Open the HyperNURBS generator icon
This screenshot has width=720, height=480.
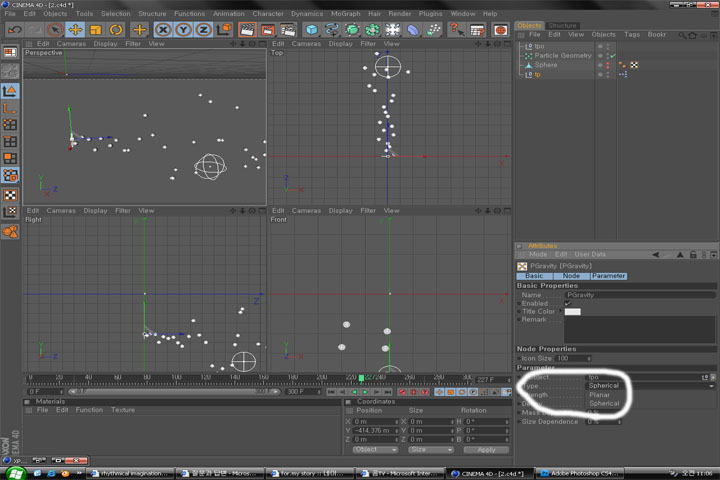352,30
